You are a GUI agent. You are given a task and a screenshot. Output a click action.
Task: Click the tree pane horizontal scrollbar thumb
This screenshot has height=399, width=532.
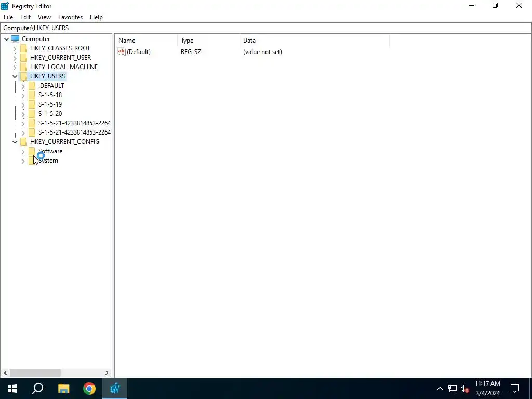35,373
